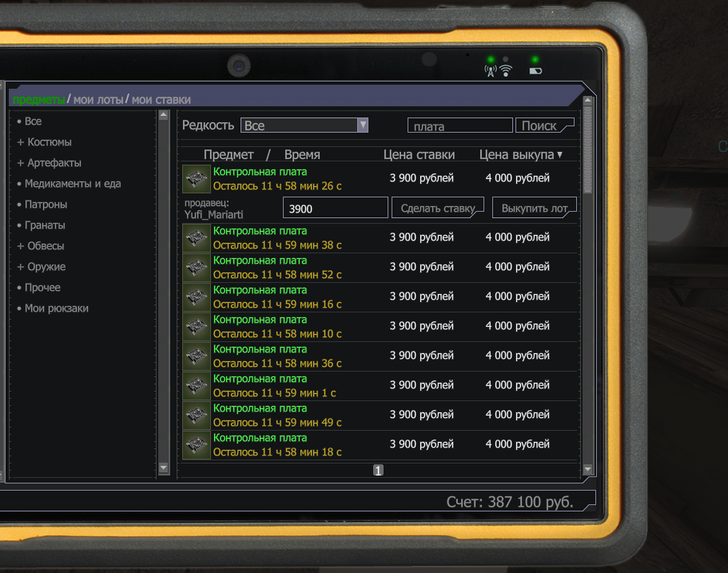
Task: Select lot with Осталось 11 ч 59 мин 38 с
Action: [x=380, y=238]
